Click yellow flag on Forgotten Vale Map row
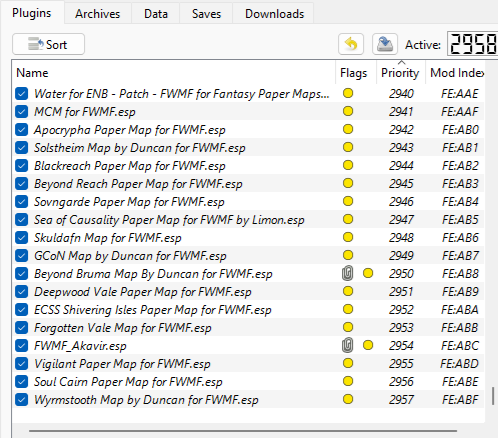Image resolution: width=498 pixels, height=438 pixels. coord(348,327)
